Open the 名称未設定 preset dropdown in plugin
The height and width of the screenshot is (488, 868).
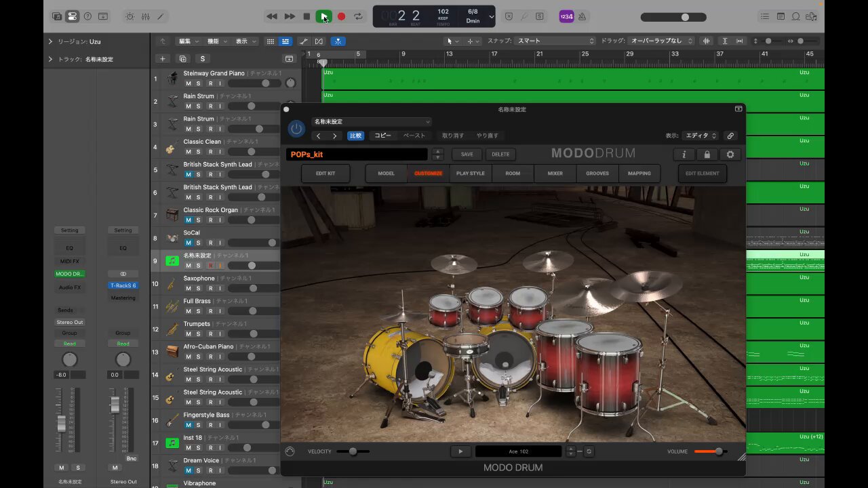[372, 122]
